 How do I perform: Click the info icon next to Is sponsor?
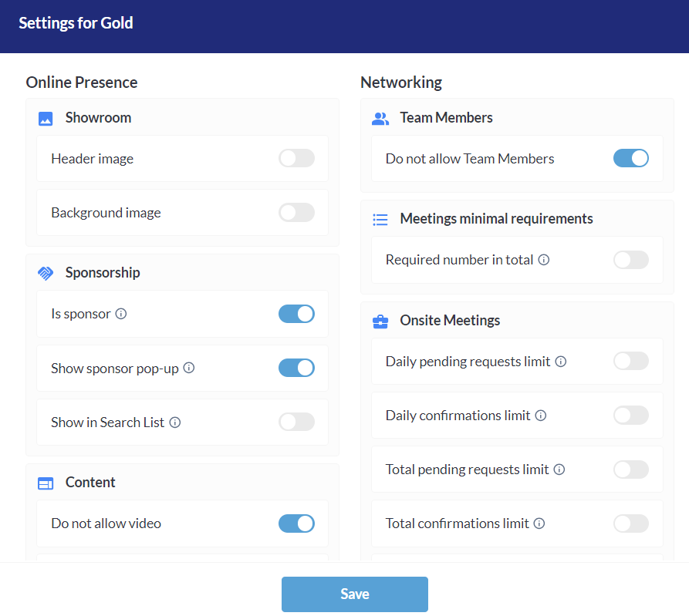tap(121, 314)
